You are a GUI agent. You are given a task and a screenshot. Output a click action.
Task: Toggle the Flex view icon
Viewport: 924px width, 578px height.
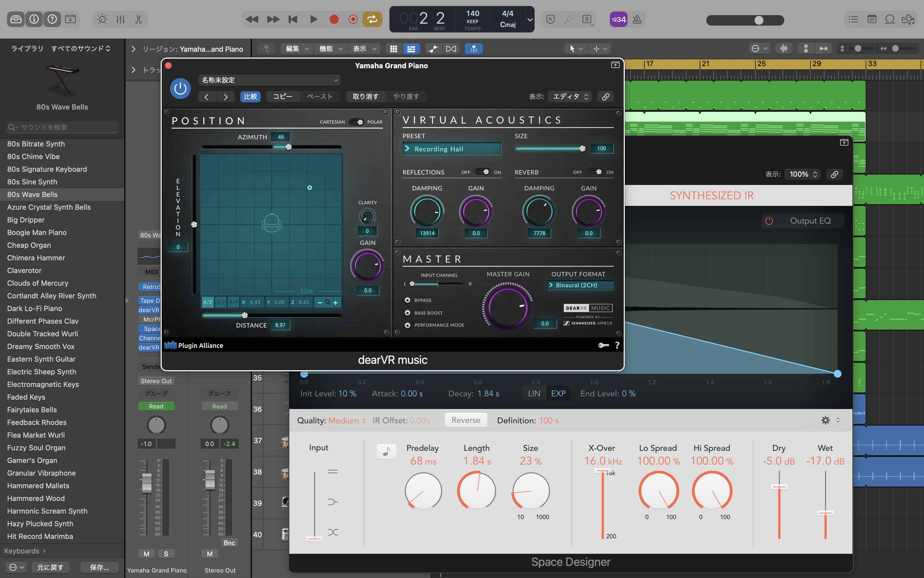pyautogui.click(x=451, y=49)
